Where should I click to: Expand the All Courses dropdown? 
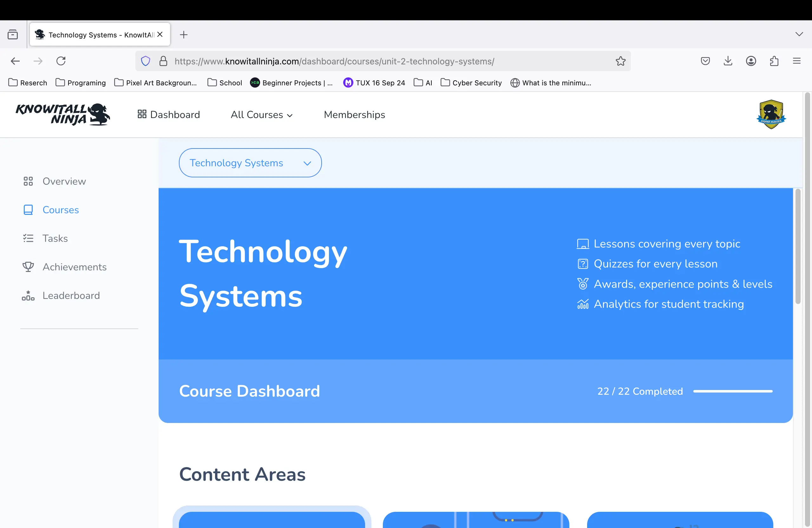262,115
